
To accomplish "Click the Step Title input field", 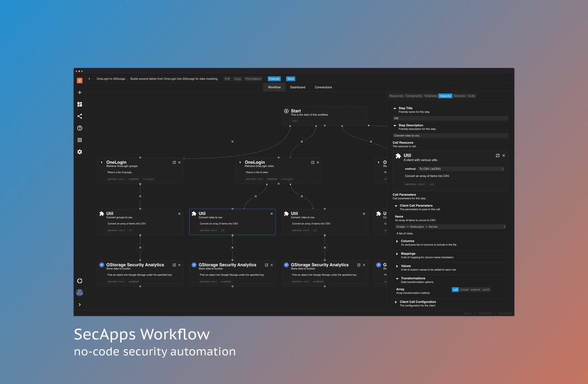I will 451,118.
